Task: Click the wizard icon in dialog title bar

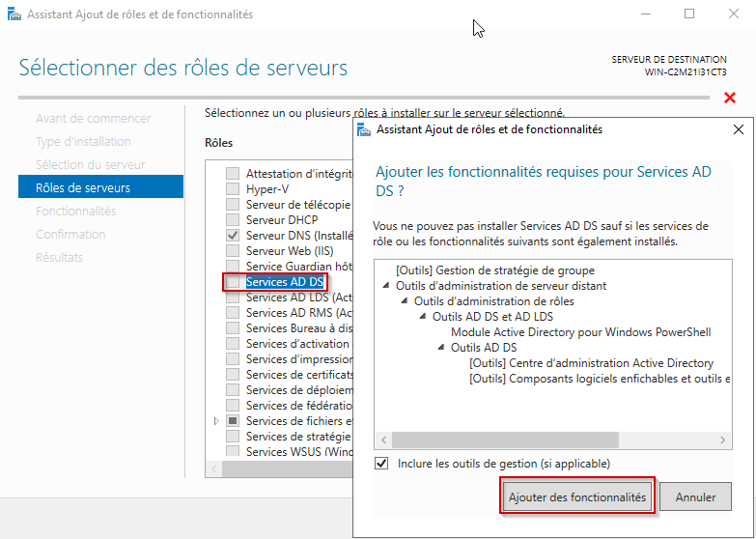Action: click(364, 129)
